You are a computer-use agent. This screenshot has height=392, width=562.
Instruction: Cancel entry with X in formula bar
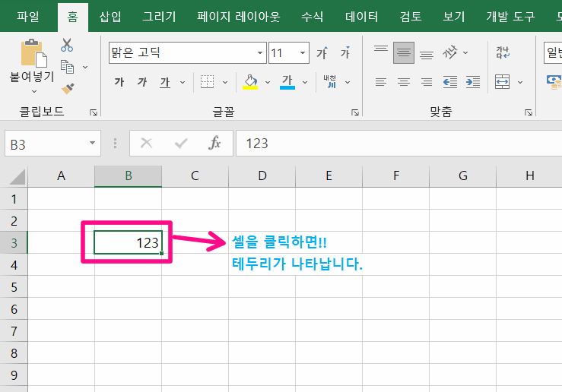pyautogui.click(x=146, y=143)
